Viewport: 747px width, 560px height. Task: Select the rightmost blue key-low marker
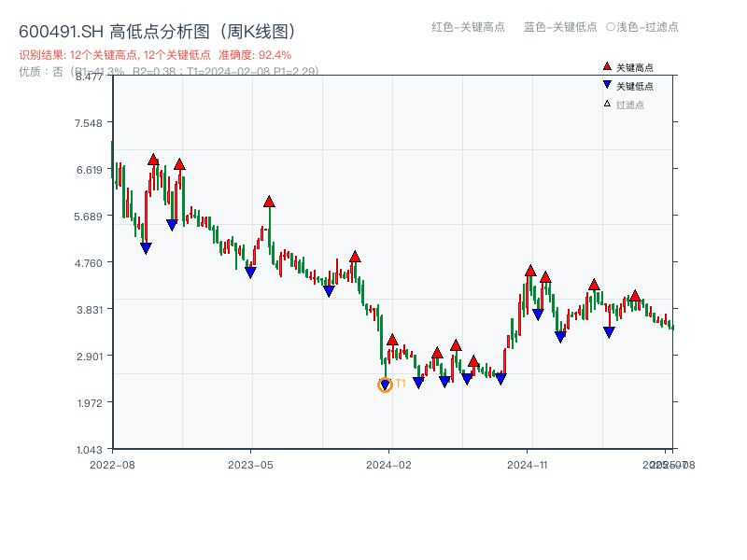tap(609, 332)
